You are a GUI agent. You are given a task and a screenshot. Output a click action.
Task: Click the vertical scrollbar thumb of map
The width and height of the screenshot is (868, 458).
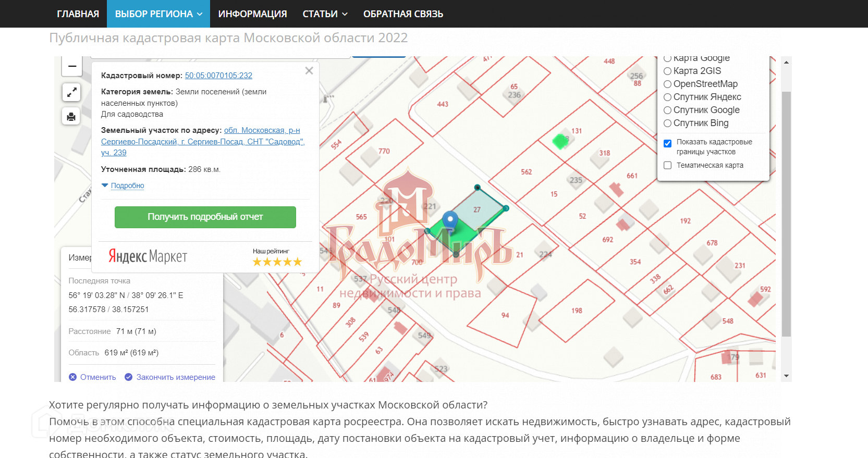point(786,214)
